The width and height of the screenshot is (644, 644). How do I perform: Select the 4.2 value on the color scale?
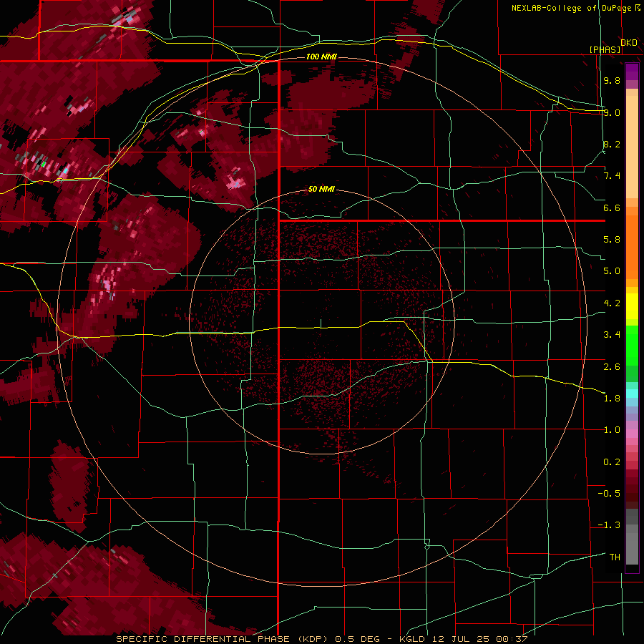pos(612,303)
